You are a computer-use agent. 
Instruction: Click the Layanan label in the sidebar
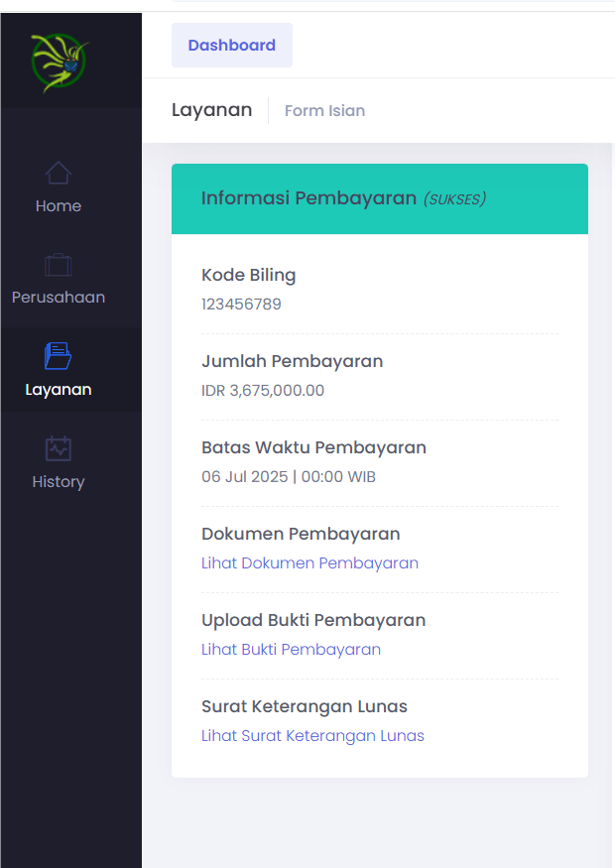pyautogui.click(x=59, y=390)
